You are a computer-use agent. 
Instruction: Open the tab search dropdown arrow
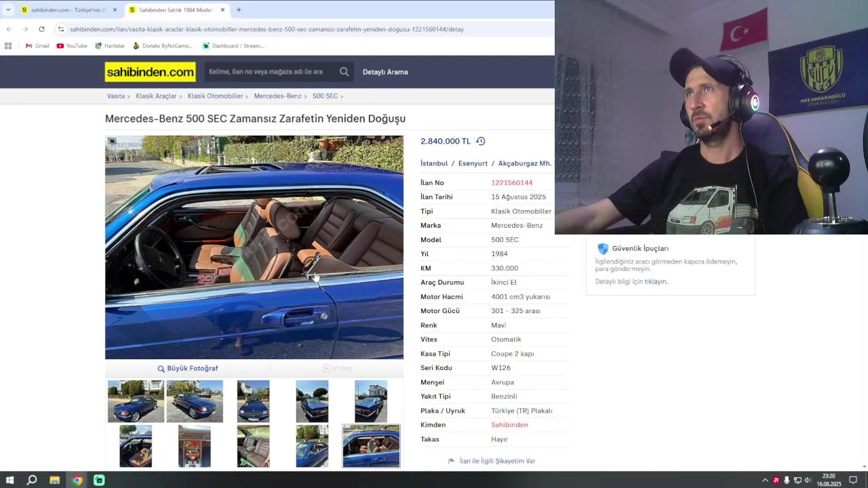pos(8,10)
